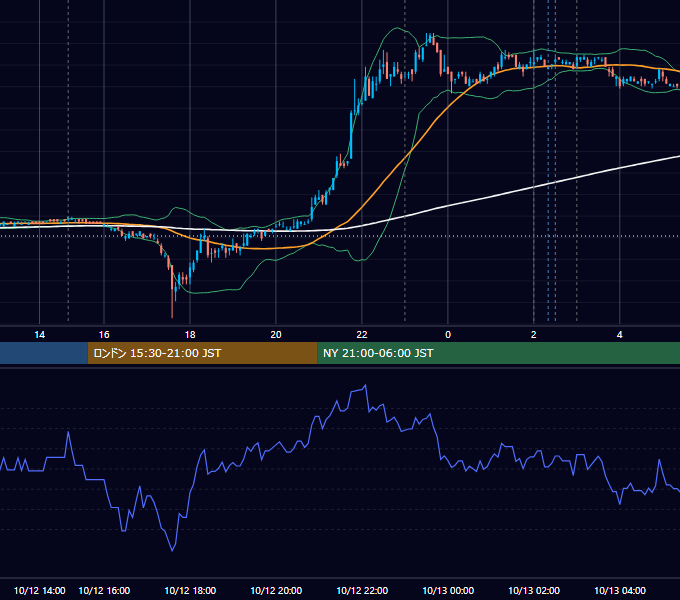The height and width of the screenshot is (600, 680).
Task: Click the 16 hour label on the price chart axis
Action: tap(104, 335)
